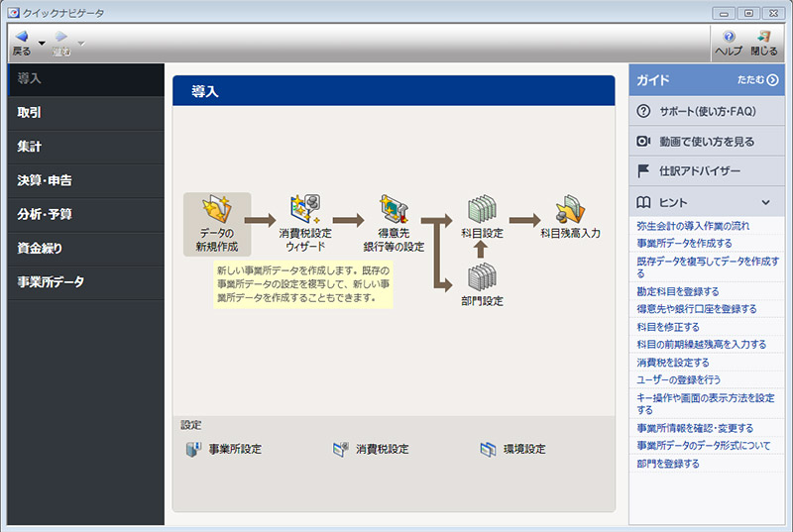793x532 pixels.
Task: Open hint link 部門を登録する
Action: (667, 464)
